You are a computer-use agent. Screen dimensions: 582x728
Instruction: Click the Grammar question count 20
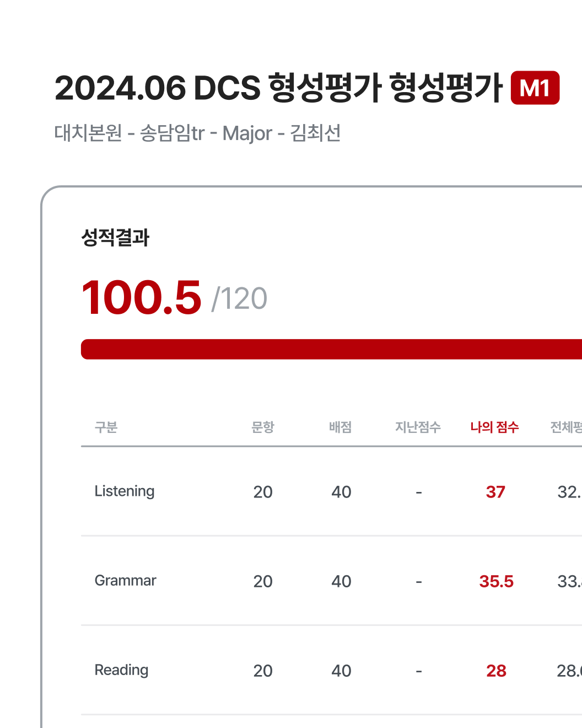(263, 581)
